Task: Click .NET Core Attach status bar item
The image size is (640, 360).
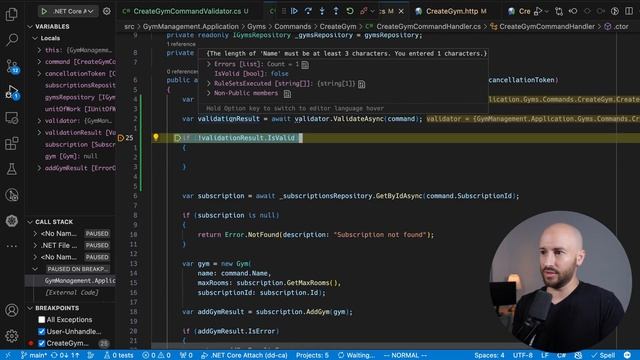Action: click(244, 355)
